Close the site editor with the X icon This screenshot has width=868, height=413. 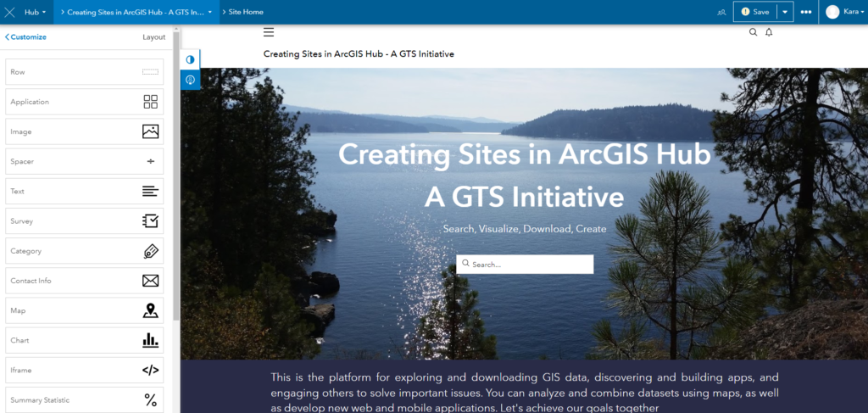[x=9, y=12]
